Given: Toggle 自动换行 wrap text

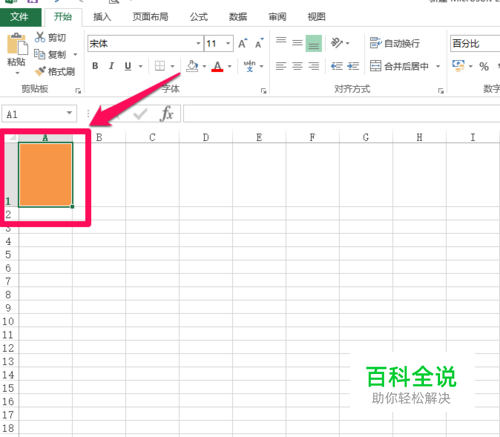Looking at the screenshot, I should [x=395, y=43].
